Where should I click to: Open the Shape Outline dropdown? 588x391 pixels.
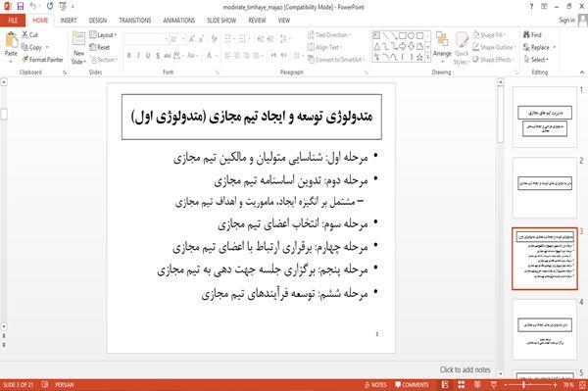(x=494, y=47)
